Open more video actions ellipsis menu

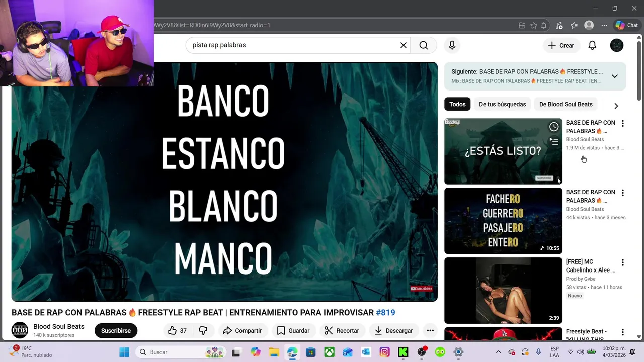pos(430,331)
